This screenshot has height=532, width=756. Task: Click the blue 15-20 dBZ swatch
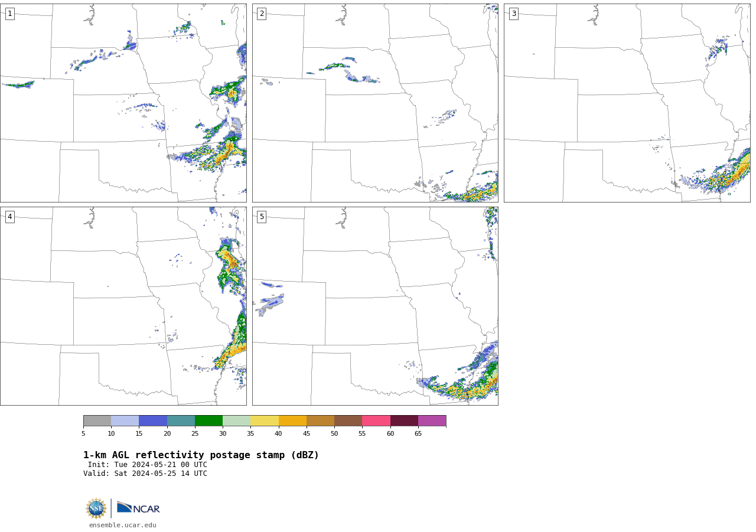[153, 421]
